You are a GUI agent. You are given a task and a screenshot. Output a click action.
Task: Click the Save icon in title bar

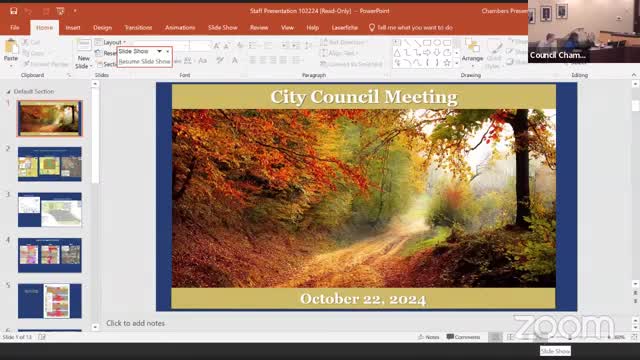tap(13, 11)
